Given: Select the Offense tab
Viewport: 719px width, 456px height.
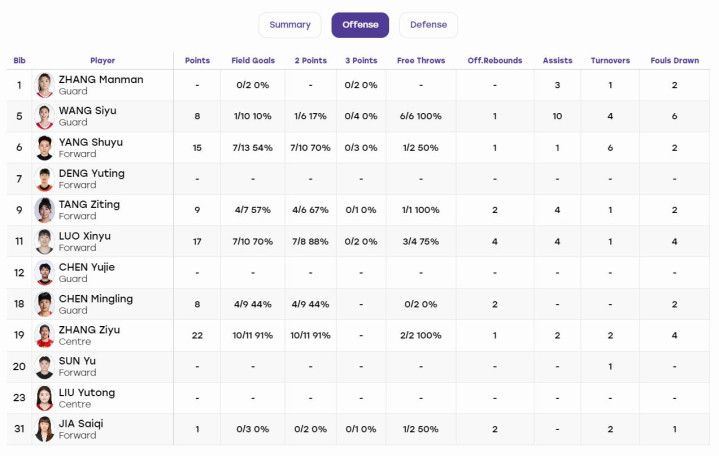Looking at the screenshot, I should coord(360,25).
